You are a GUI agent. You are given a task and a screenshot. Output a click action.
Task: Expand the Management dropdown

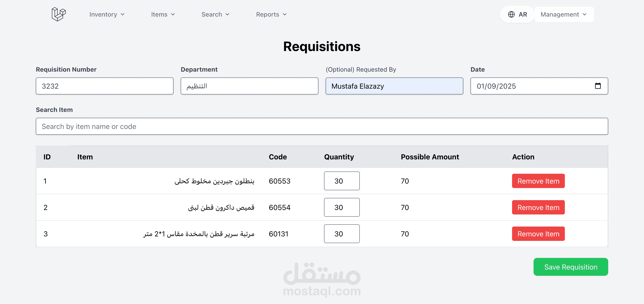click(563, 15)
